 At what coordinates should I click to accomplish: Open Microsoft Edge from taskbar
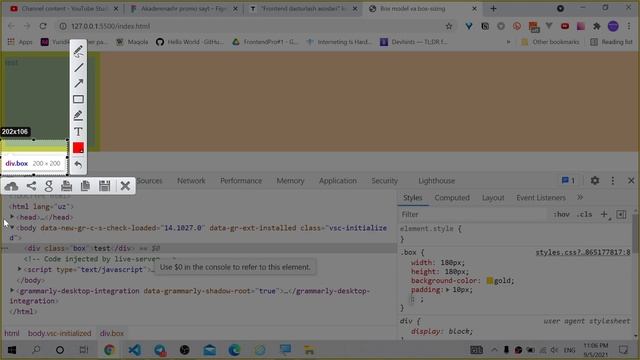pyautogui.click(x=234, y=350)
